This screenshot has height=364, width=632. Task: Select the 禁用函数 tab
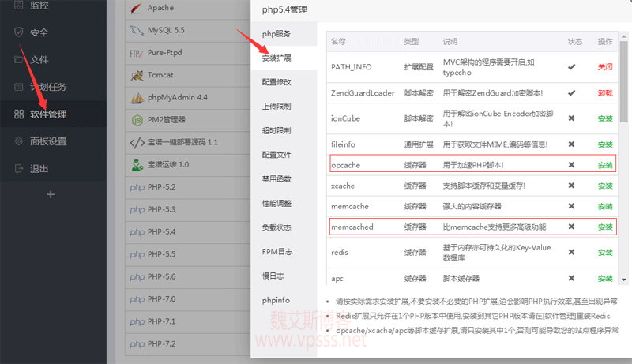276,179
